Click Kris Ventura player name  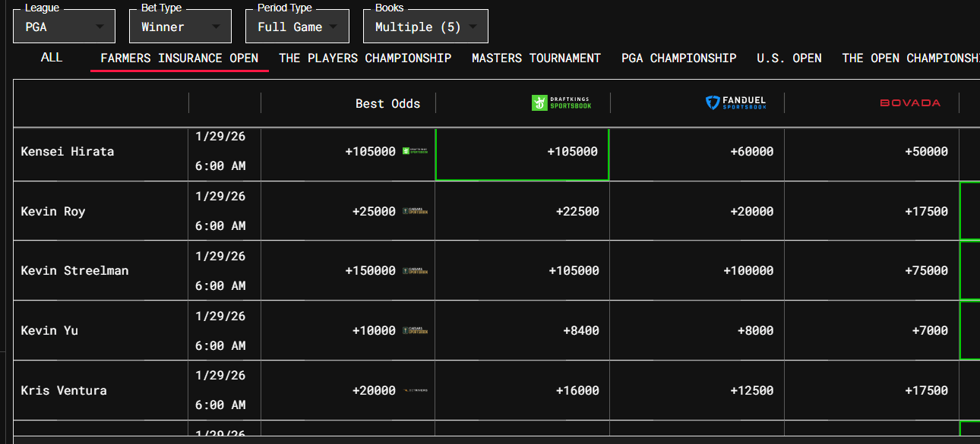[64, 391]
